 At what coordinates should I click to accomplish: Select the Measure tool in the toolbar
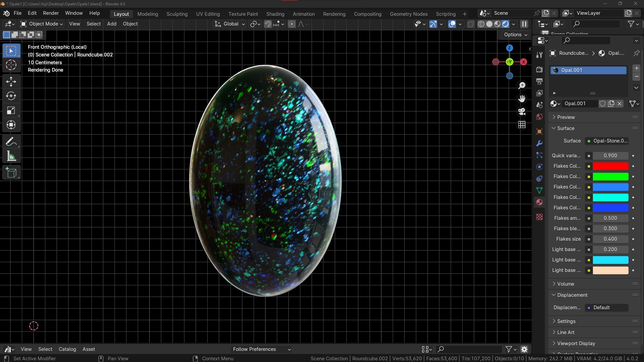coord(11,156)
